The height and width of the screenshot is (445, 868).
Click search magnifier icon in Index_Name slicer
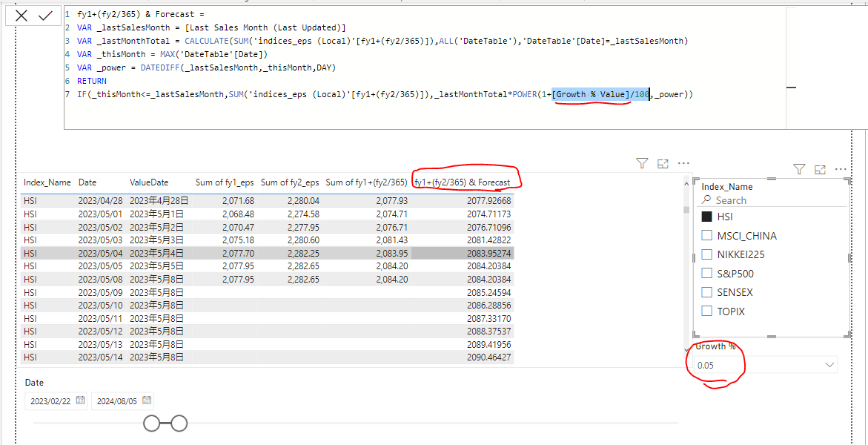tap(706, 200)
